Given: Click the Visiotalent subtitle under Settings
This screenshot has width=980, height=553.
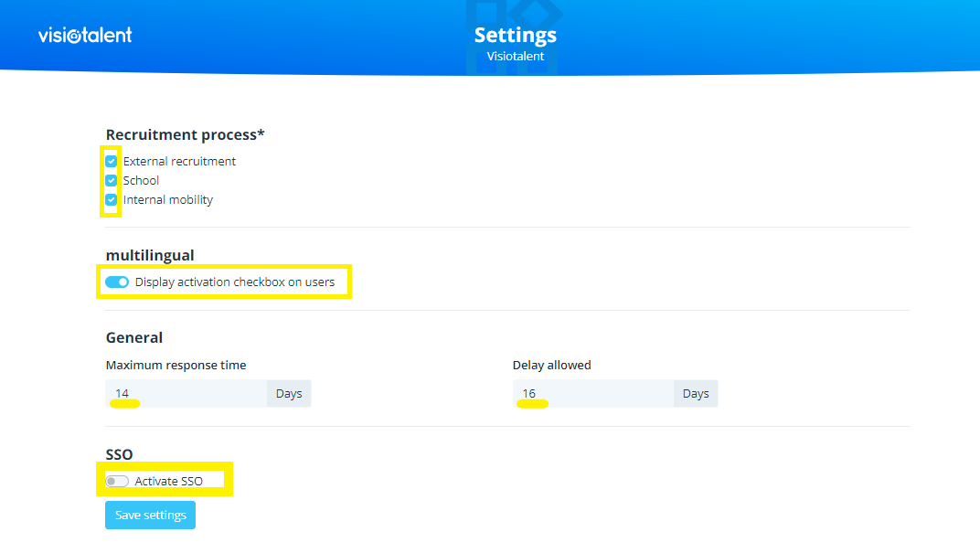Looking at the screenshot, I should pyautogui.click(x=515, y=57).
